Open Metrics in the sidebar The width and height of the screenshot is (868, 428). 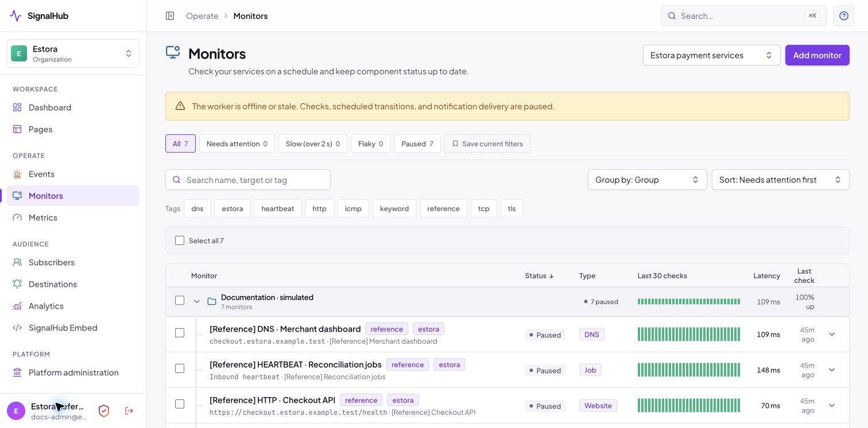tap(73, 218)
